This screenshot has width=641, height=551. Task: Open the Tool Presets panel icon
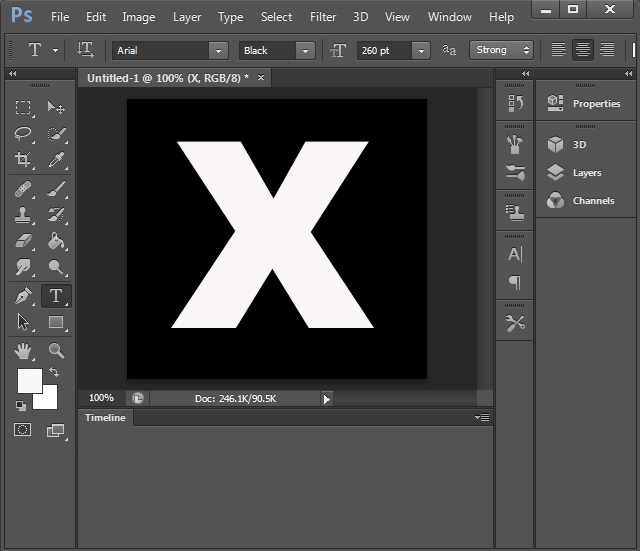515,323
